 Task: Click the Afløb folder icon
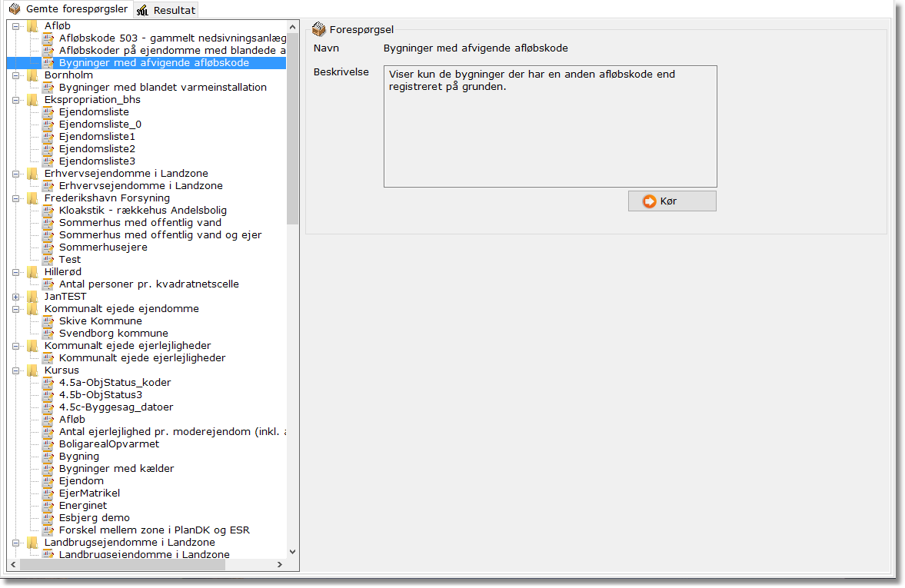[32, 26]
